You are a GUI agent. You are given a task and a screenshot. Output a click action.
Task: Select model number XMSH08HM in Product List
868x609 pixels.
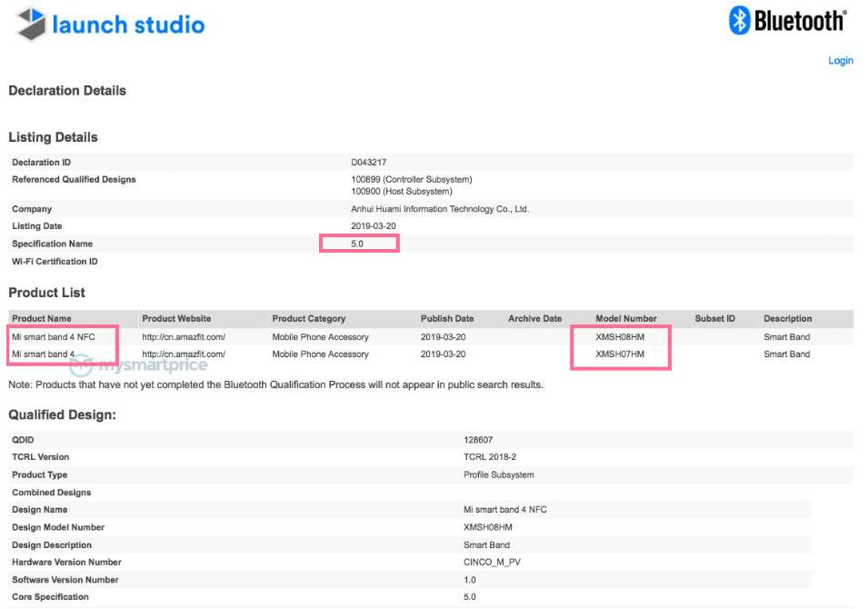coord(620,337)
